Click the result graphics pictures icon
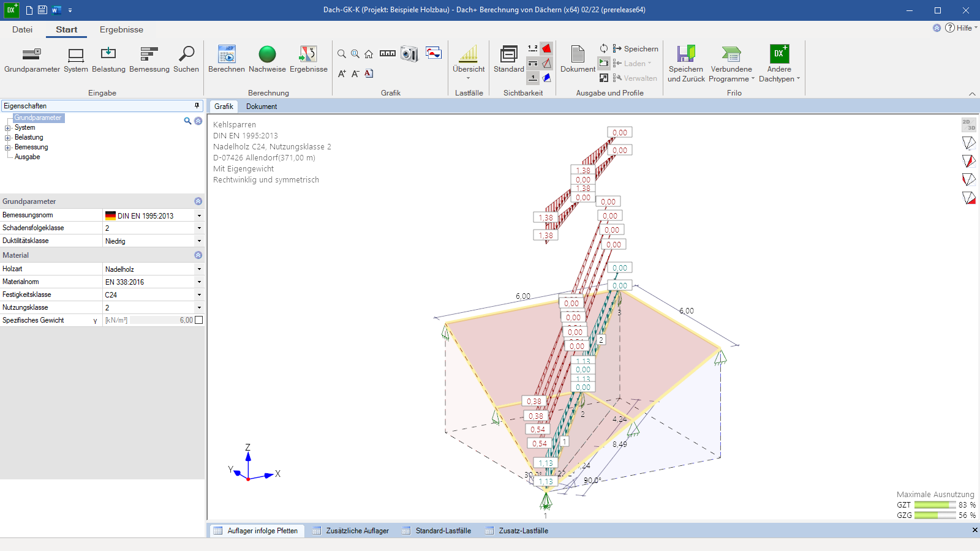This screenshot has height=551, width=980. (x=434, y=53)
